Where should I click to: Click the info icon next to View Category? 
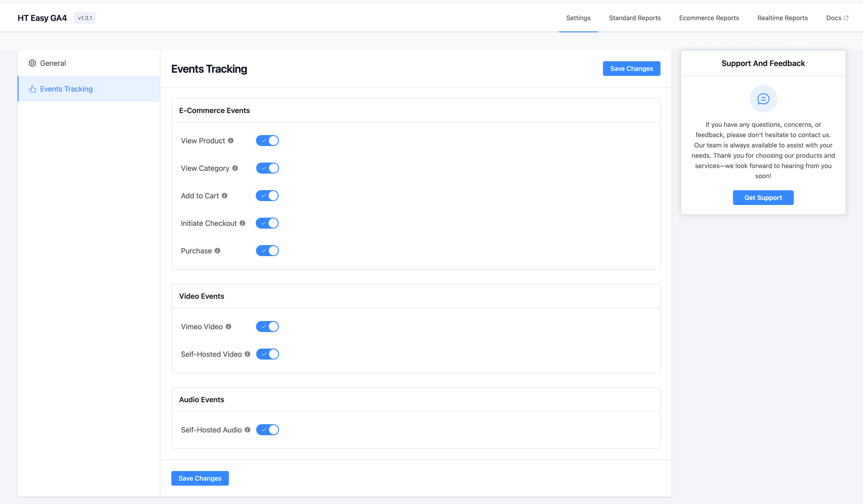coord(235,168)
